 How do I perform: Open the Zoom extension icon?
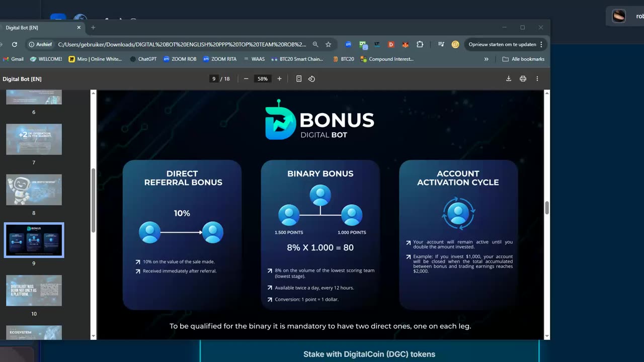click(x=348, y=44)
